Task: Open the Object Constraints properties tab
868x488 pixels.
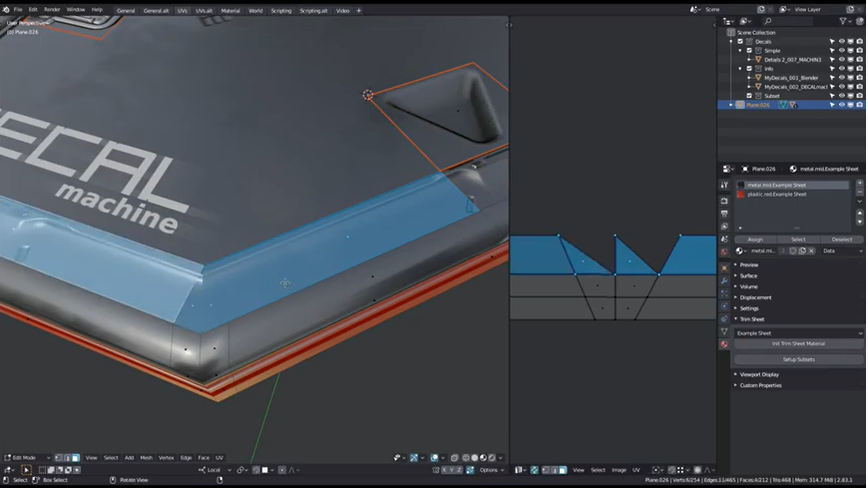Action: (x=724, y=319)
